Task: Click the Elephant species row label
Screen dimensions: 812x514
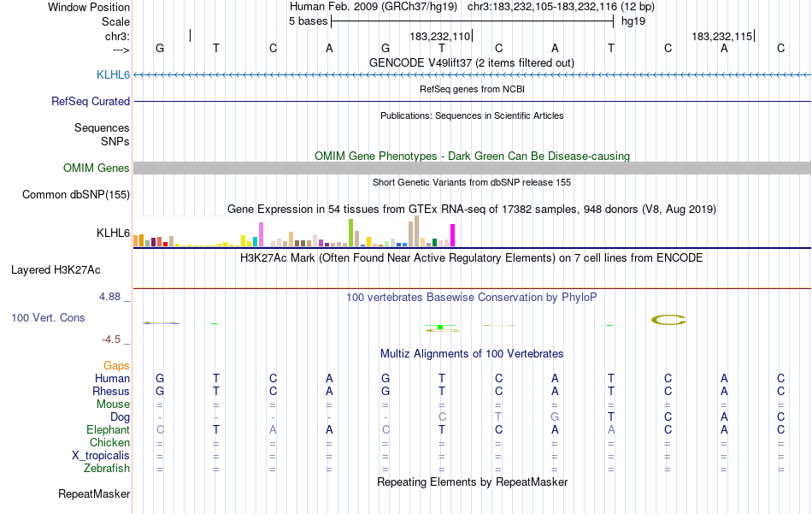Action: click(x=108, y=430)
